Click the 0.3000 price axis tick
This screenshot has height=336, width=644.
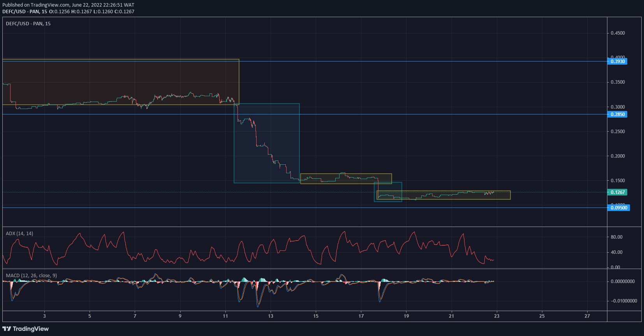[x=618, y=107]
